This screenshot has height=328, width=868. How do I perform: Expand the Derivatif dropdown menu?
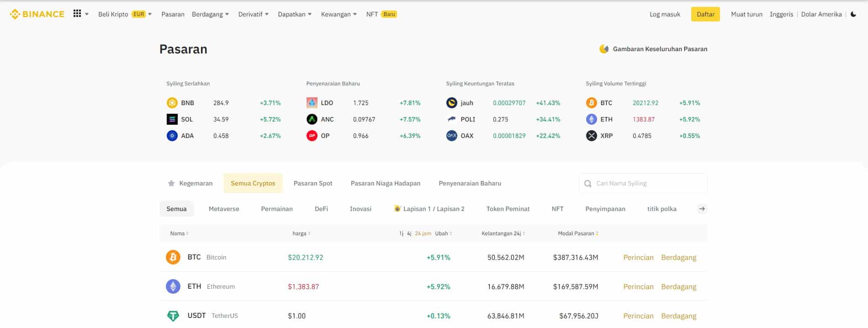267,14
